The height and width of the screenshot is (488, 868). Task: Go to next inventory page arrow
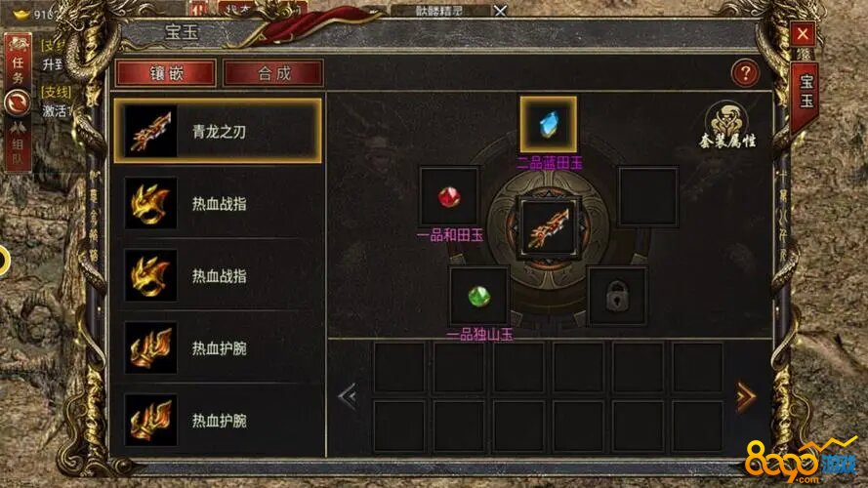coord(746,396)
